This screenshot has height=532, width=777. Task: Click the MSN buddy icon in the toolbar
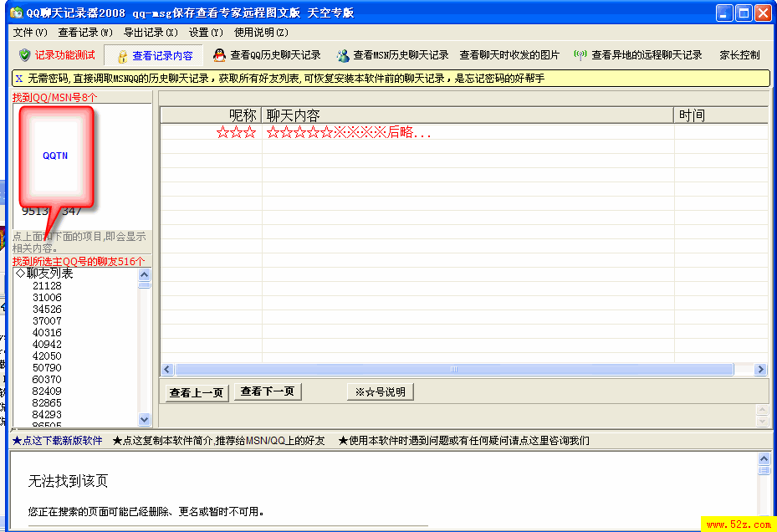(x=343, y=56)
